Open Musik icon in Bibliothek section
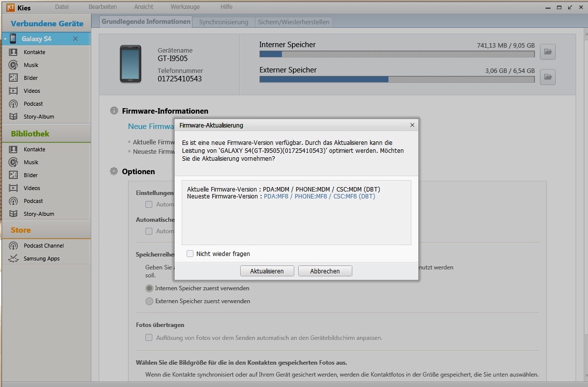Viewport: 588px width, 387px height. 13,162
